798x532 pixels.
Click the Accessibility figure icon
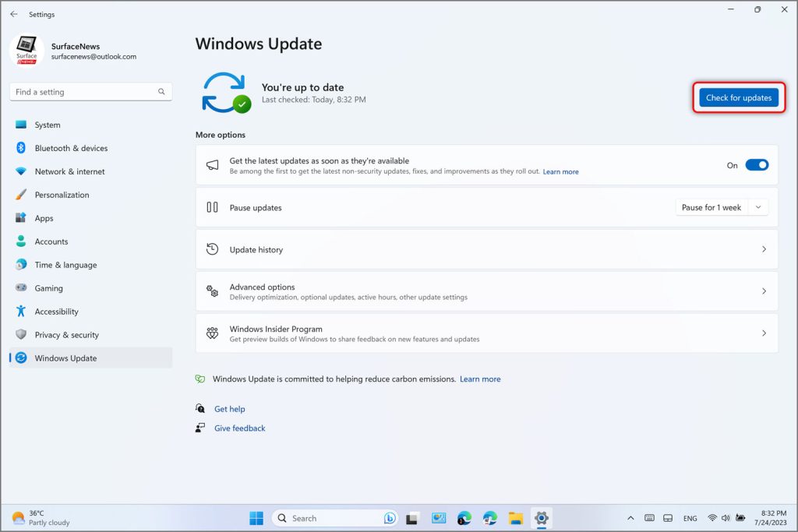[x=21, y=312]
